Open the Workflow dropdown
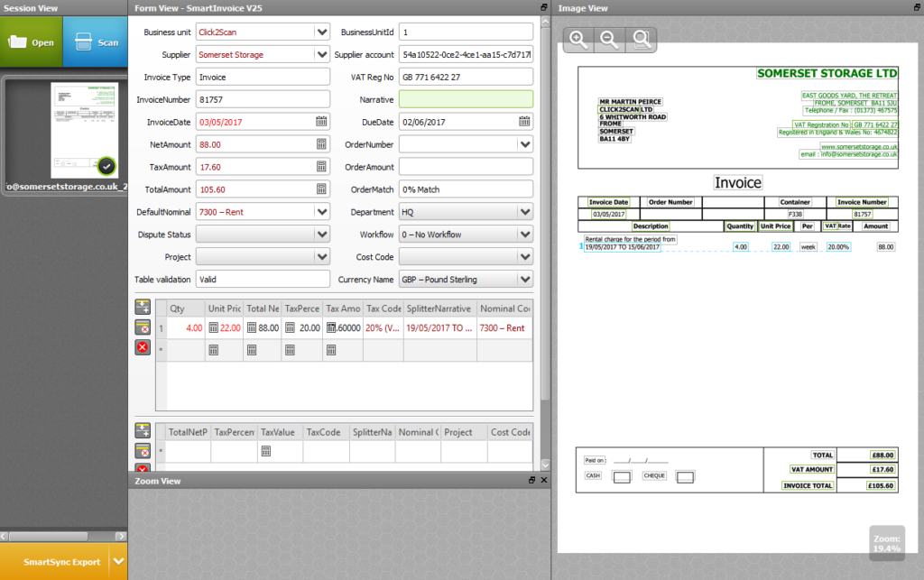The image size is (924, 580). tap(525, 235)
